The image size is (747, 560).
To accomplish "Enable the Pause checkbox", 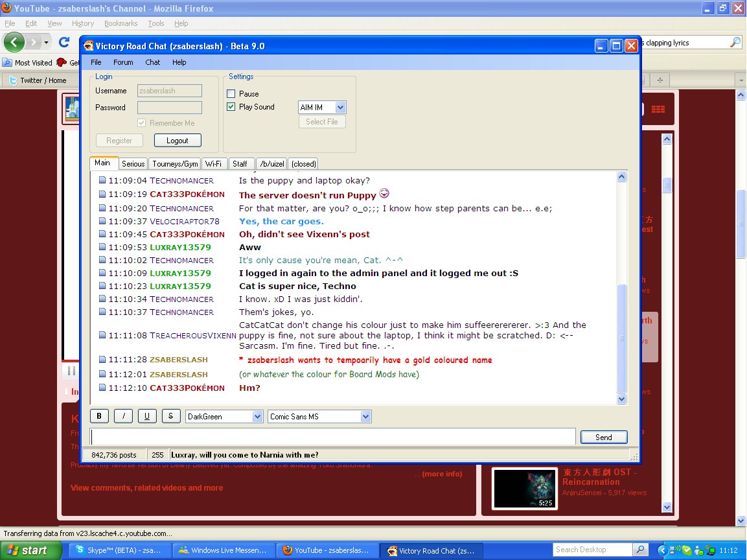I will click(231, 94).
